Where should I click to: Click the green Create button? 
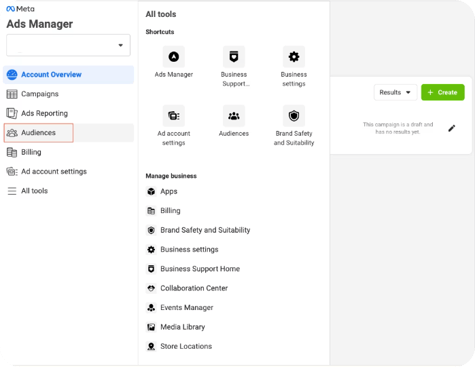tap(443, 92)
